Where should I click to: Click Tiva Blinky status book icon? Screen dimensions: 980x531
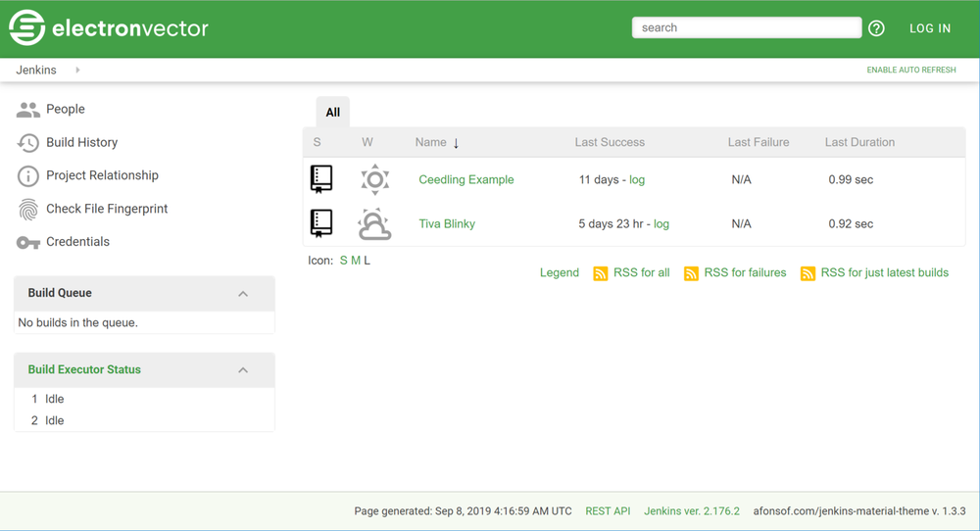pos(321,223)
